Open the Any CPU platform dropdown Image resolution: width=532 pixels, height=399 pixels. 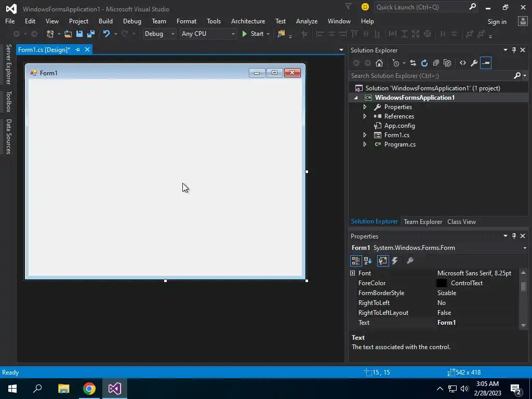pos(208,34)
